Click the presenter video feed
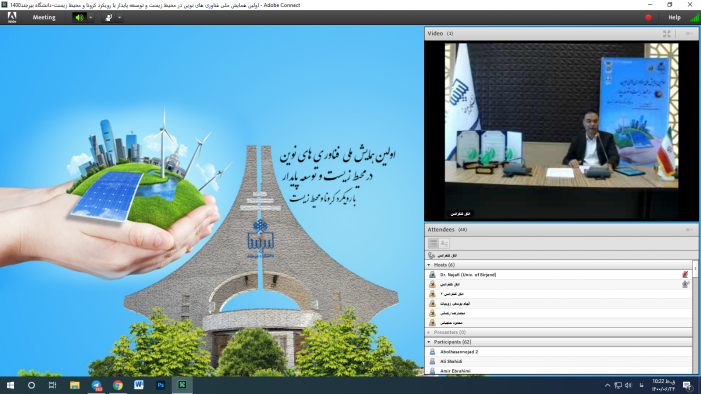Image resolution: width=701 pixels, height=394 pixels. pos(562,131)
